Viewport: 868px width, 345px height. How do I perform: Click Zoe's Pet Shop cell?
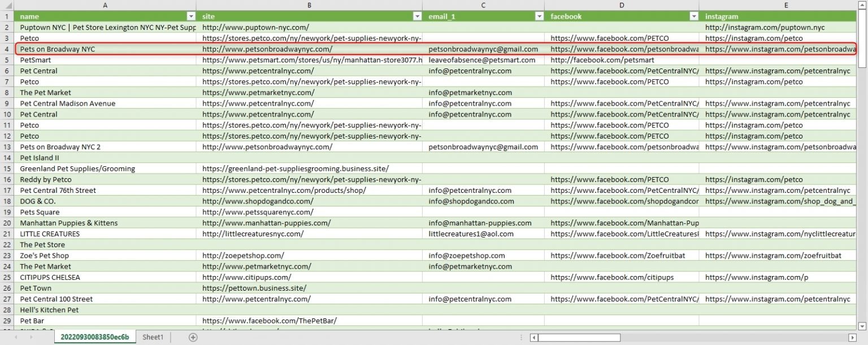(x=105, y=256)
